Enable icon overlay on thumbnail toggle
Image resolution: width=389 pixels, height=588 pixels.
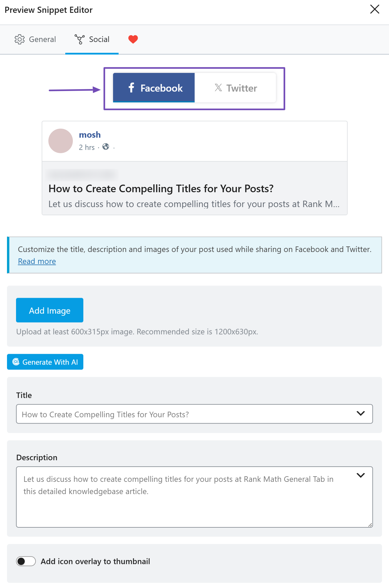click(x=26, y=561)
